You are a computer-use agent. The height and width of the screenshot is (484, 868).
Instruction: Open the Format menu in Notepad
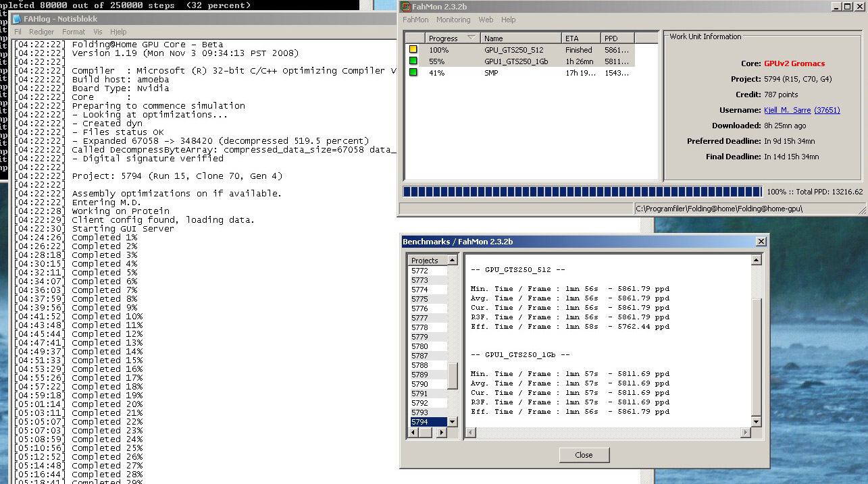pos(74,32)
